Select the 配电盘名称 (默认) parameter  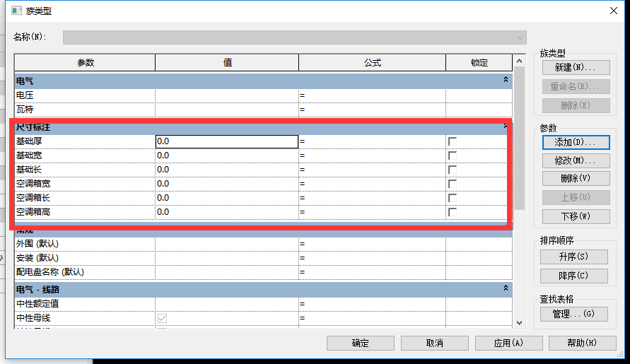point(50,272)
